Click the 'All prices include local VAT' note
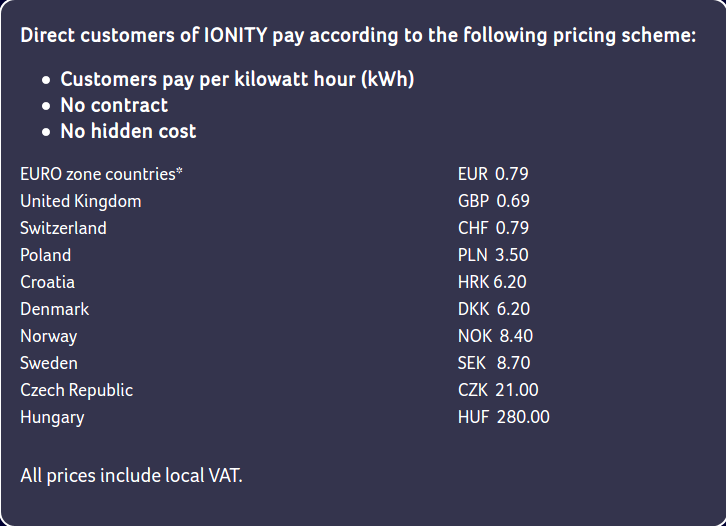The height and width of the screenshot is (526, 726). (x=131, y=474)
